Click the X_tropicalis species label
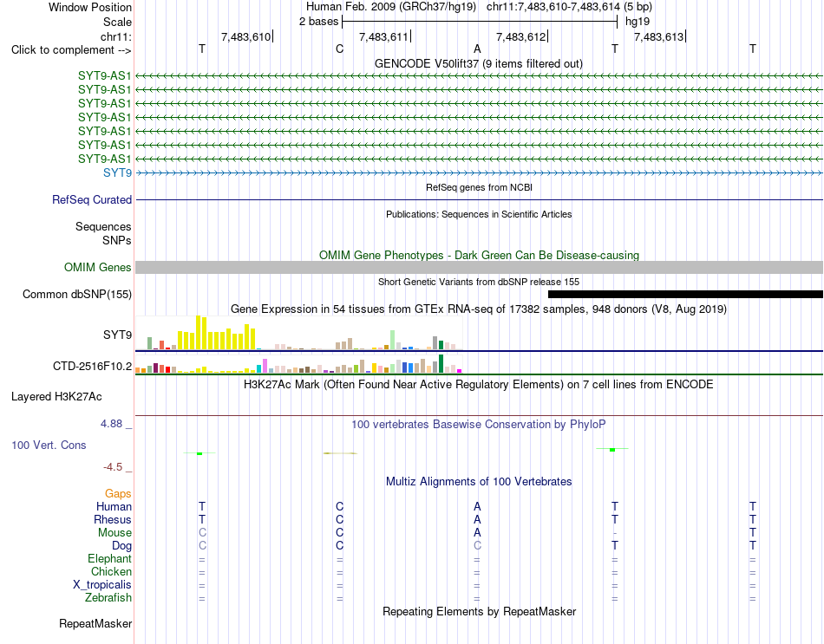Image resolution: width=824 pixels, height=644 pixels. [x=102, y=585]
